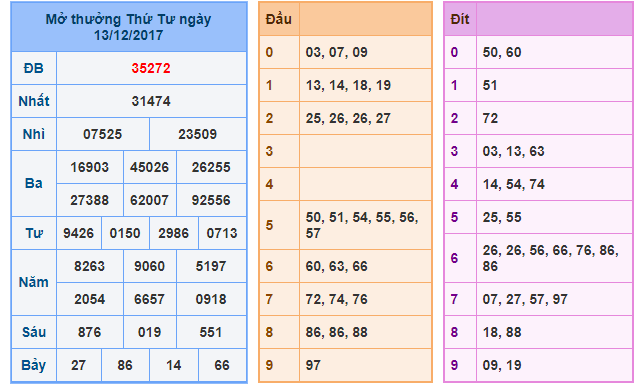This screenshot has height=389, width=638.
Task: Click the Đầu row index 4 label
Action: coord(269,184)
